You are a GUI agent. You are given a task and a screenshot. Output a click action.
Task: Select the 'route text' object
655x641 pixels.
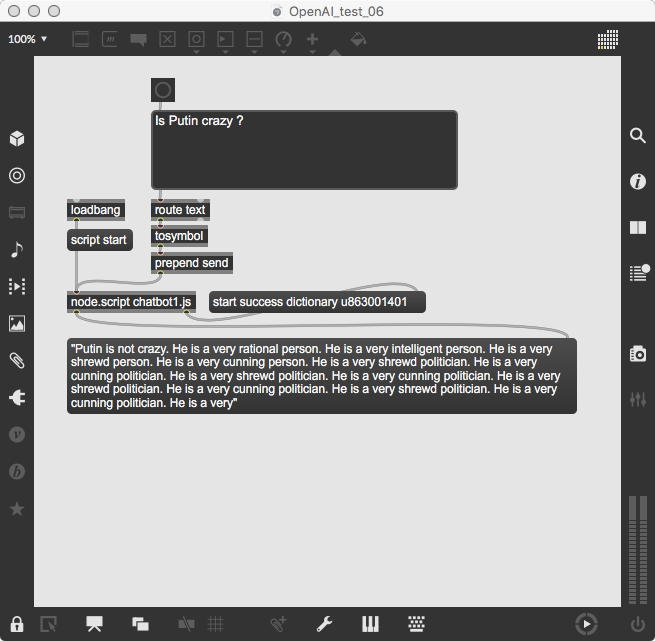[180, 210]
